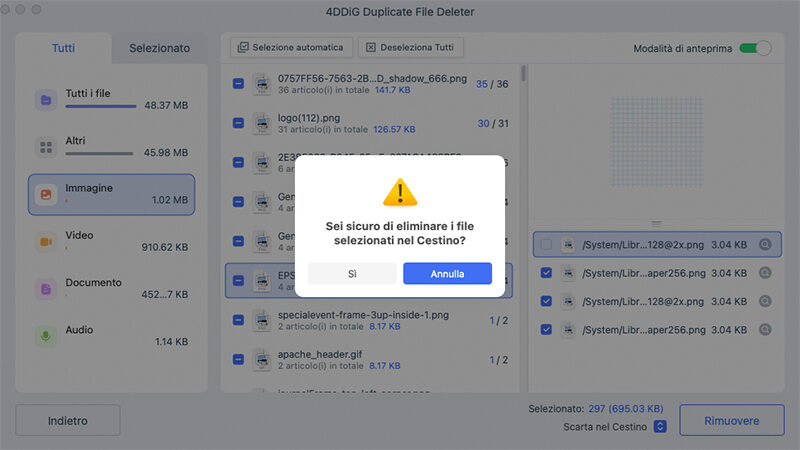Open the Scarta nel Cestino dropdown

[660, 427]
